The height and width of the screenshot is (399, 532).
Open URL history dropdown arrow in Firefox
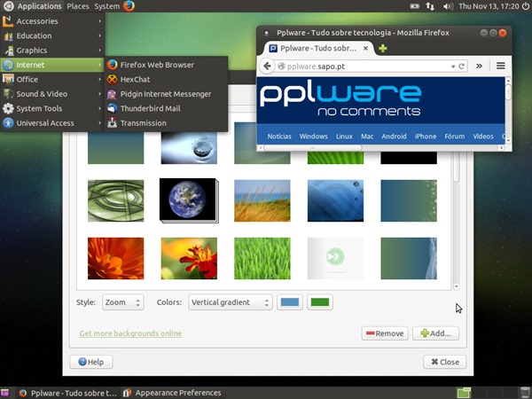point(453,66)
